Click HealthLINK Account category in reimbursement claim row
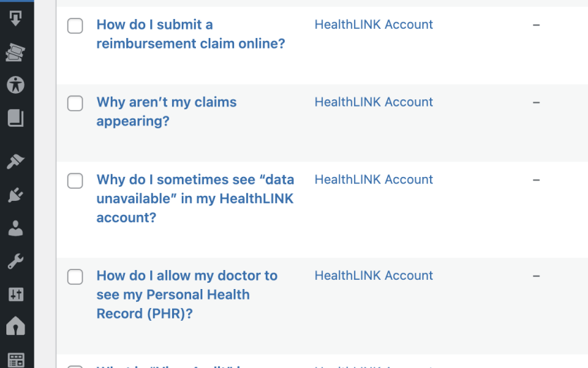The image size is (588, 368). (x=374, y=25)
